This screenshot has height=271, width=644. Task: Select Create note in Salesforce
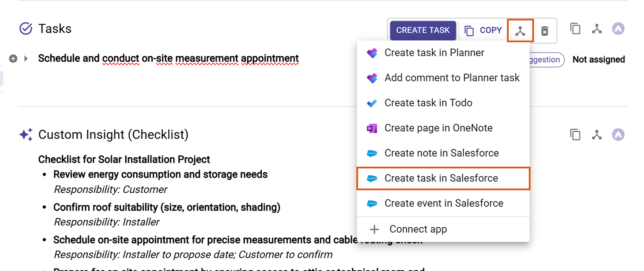[x=441, y=153]
